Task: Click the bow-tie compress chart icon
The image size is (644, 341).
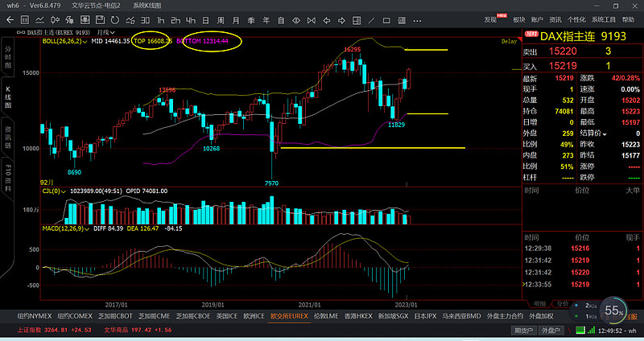Action: pyautogui.click(x=312, y=20)
